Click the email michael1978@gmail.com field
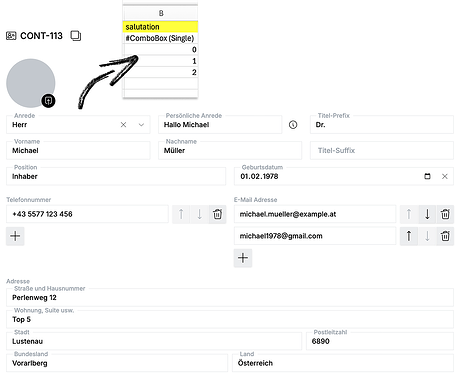 coord(315,236)
